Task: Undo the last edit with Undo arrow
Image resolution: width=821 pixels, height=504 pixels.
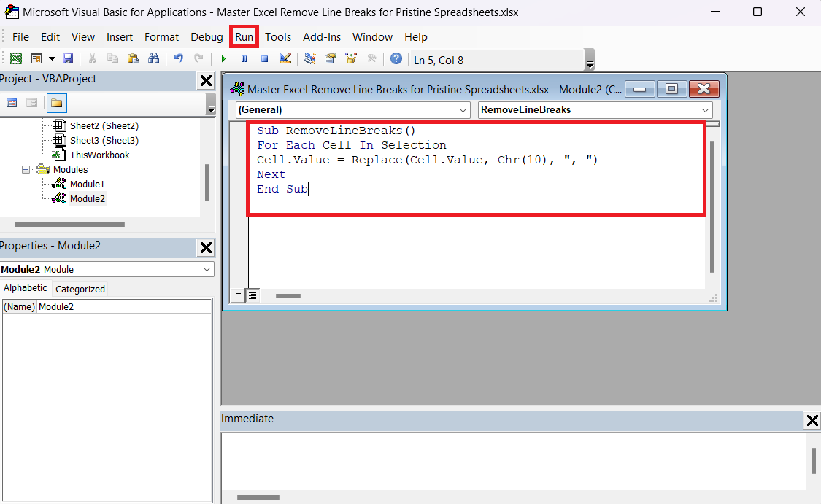Action: [179, 58]
